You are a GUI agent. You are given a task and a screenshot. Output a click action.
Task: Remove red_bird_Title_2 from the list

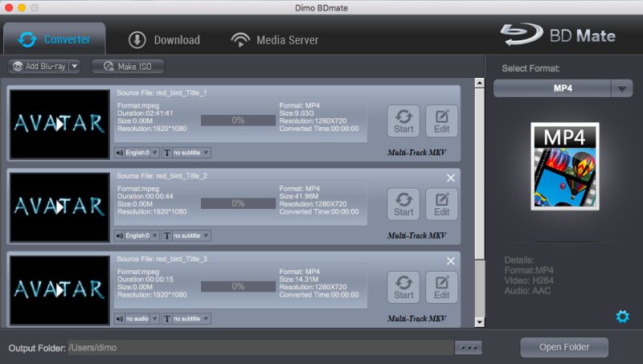(x=451, y=178)
